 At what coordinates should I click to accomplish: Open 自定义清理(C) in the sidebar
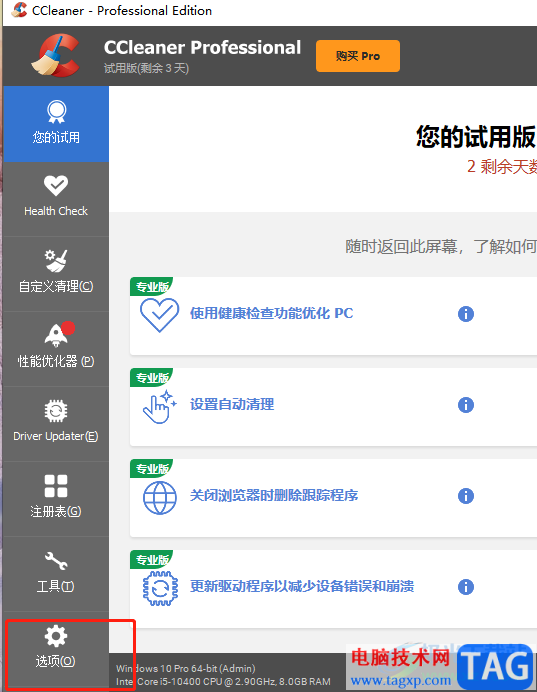[56, 274]
